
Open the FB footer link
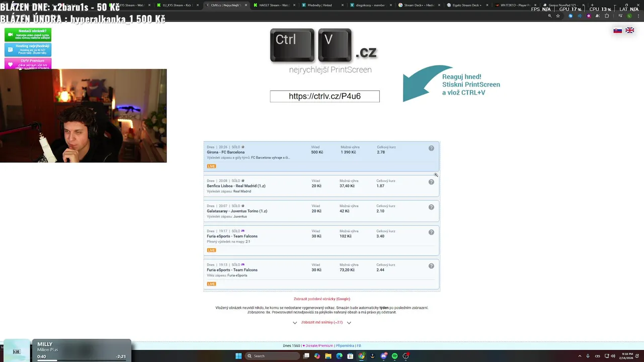(359, 346)
